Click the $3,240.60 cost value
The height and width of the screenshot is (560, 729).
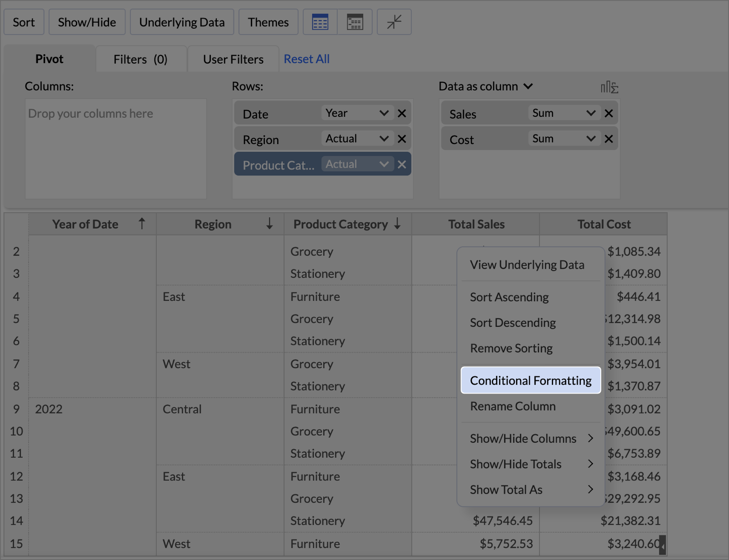[633, 544]
